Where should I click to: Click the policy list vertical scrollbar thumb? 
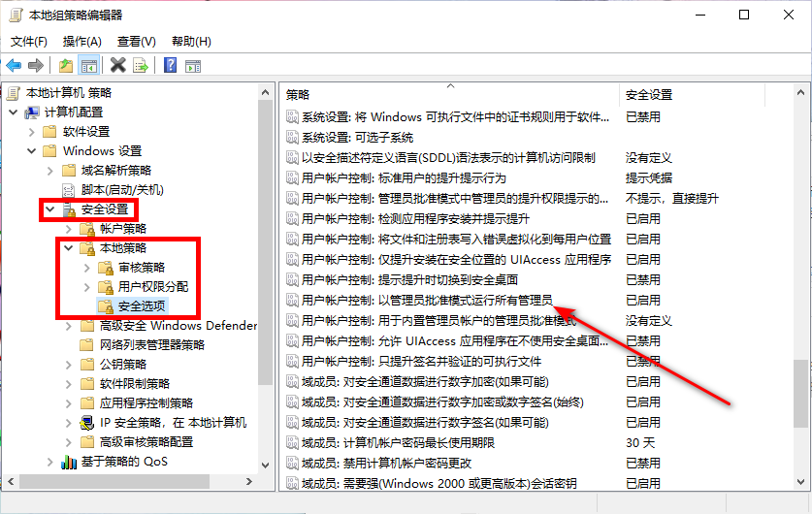[800, 394]
